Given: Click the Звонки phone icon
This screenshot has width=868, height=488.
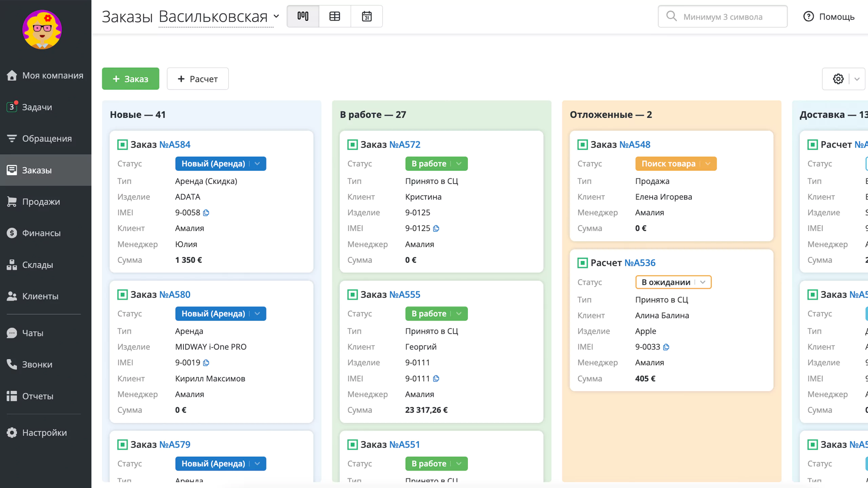Looking at the screenshot, I should [x=12, y=365].
